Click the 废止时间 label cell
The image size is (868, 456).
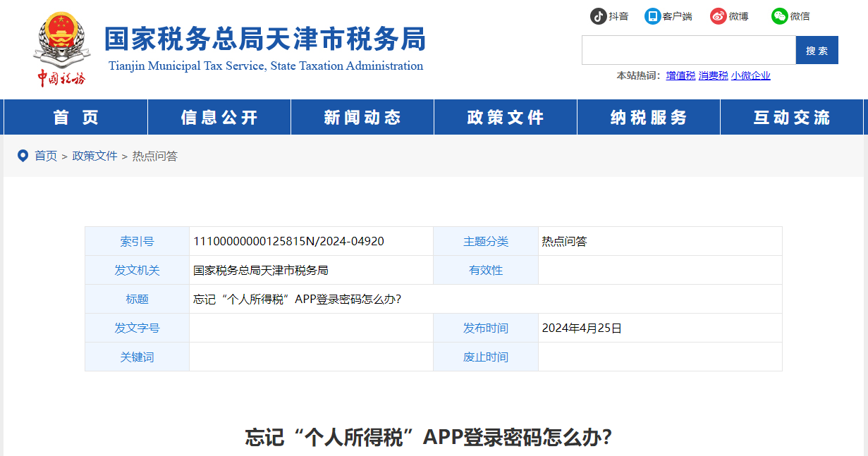(x=486, y=357)
